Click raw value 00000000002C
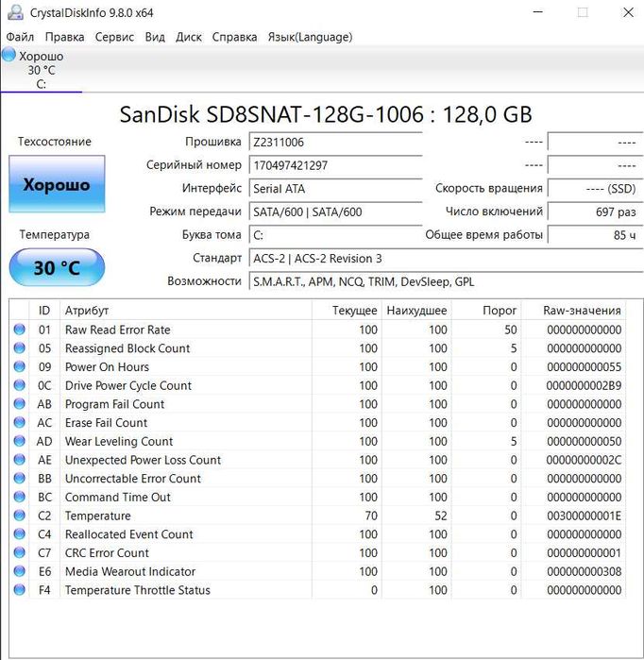This screenshot has height=660, width=644. tap(584, 460)
